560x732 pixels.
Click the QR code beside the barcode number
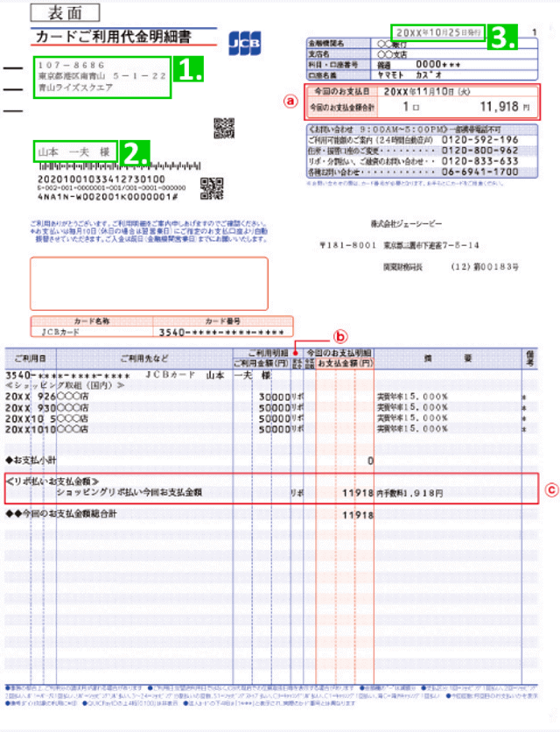[x=211, y=185]
